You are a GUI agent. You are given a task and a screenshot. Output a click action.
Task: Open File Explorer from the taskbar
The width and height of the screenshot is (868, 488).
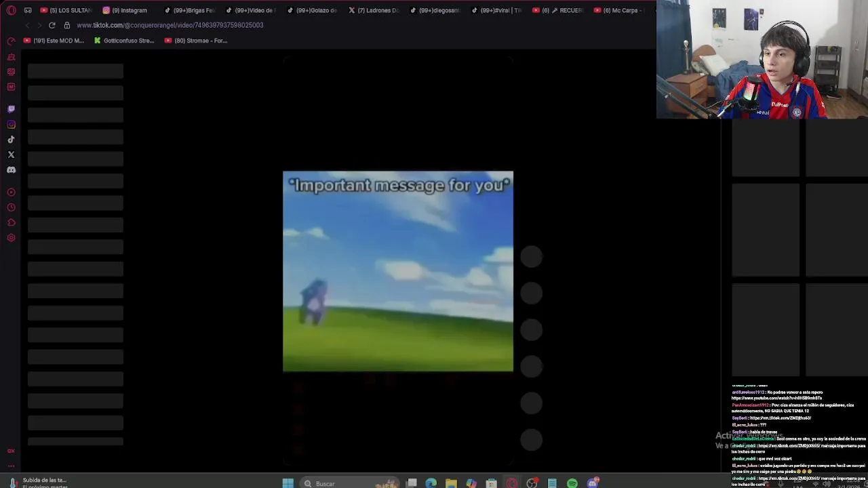coord(451,483)
